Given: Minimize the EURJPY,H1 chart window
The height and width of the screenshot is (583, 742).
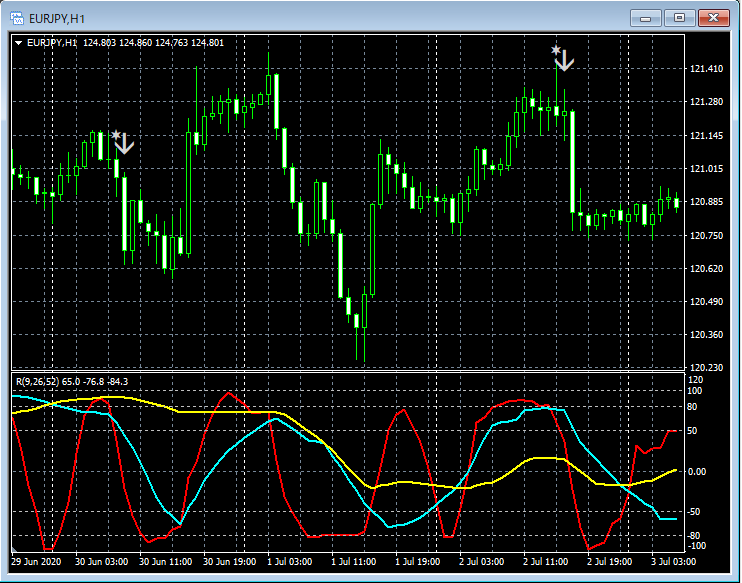Looking at the screenshot, I should point(648,17).
